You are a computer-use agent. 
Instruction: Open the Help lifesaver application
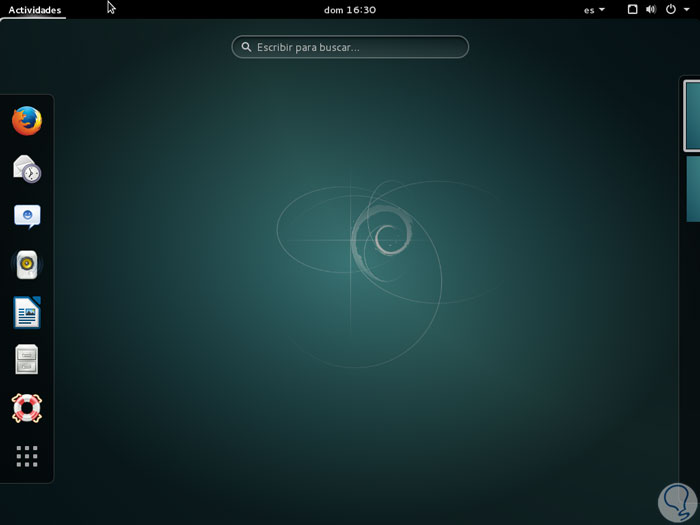click(x=27, y=408)
